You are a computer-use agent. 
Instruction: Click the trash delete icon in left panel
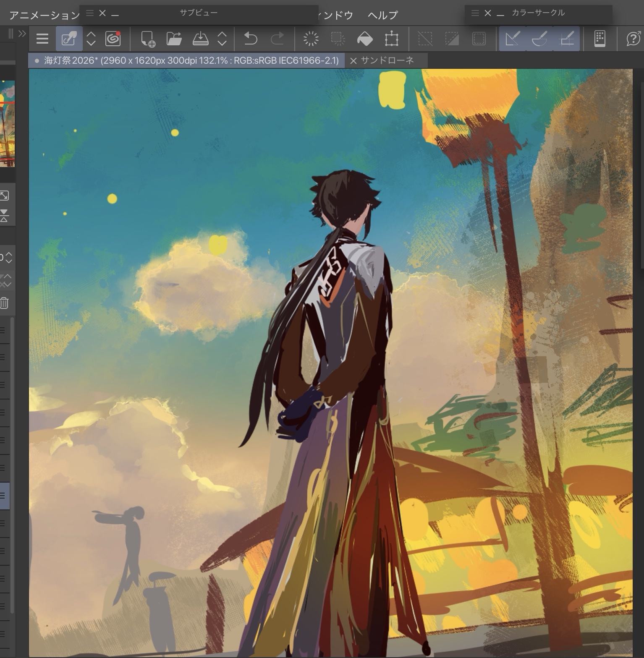pos(5,303)
